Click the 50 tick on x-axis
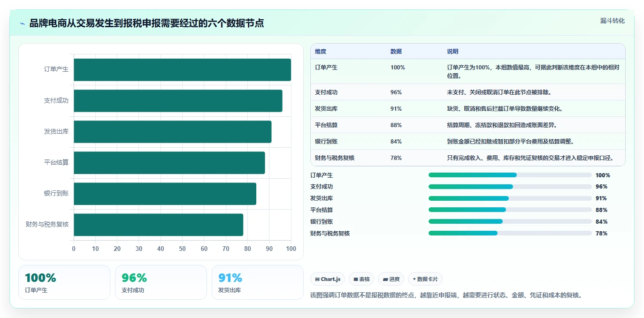Viewport: 644px width, 318px height. [182, 249]
